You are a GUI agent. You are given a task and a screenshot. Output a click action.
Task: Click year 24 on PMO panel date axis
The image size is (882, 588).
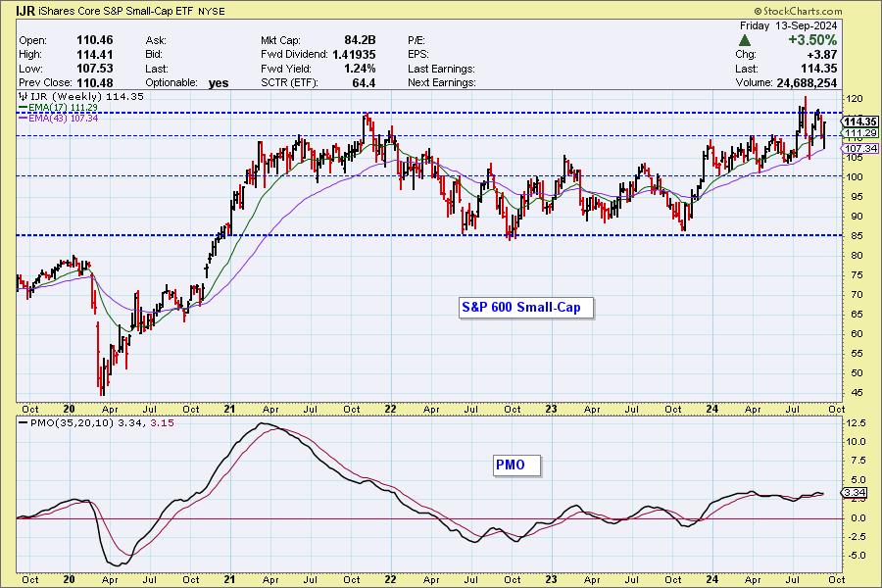[712, 579]
